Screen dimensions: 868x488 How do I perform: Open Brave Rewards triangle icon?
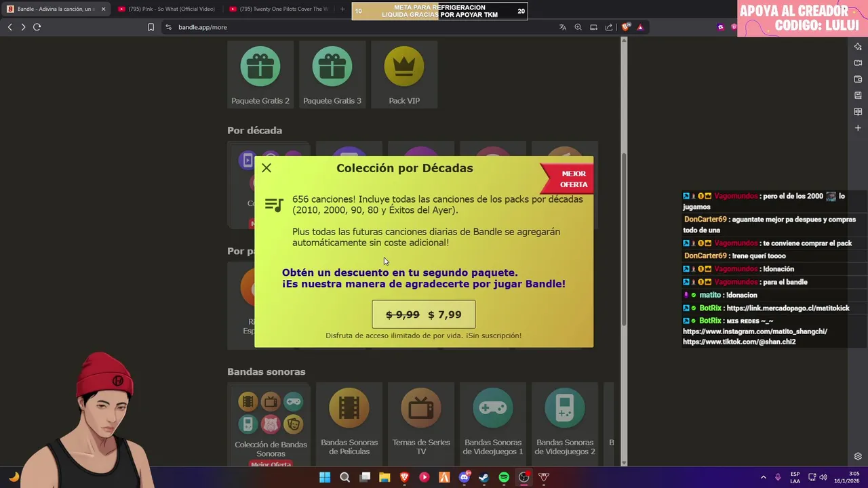(640, 27)
